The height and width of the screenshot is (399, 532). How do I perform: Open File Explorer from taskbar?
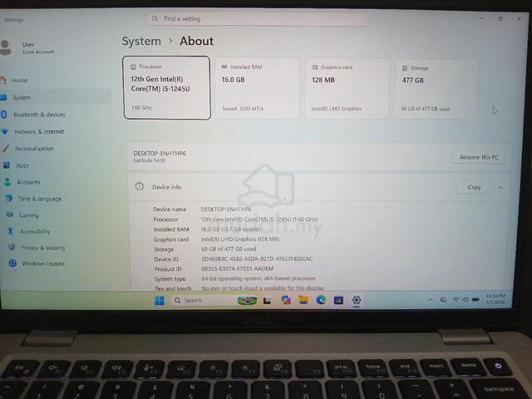303,300
